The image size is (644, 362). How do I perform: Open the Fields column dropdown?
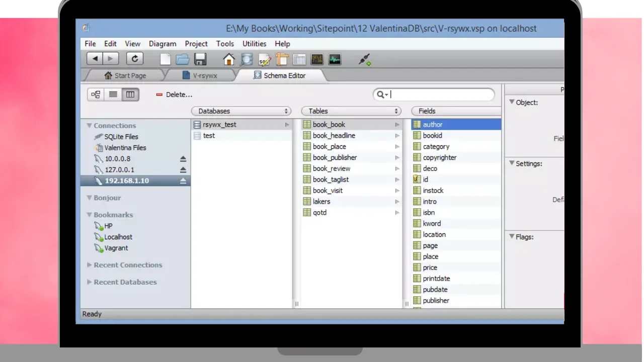456,111
